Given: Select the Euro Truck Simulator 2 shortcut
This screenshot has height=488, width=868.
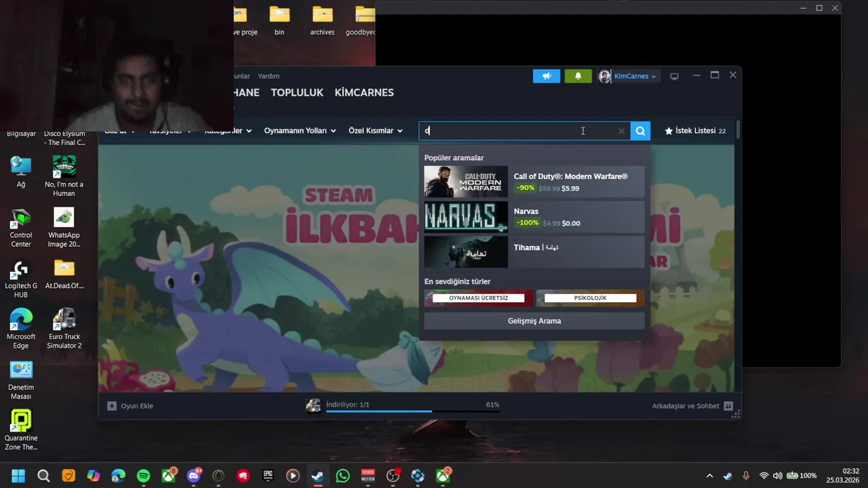Looking at the screenshot, I should pos(64,329).
